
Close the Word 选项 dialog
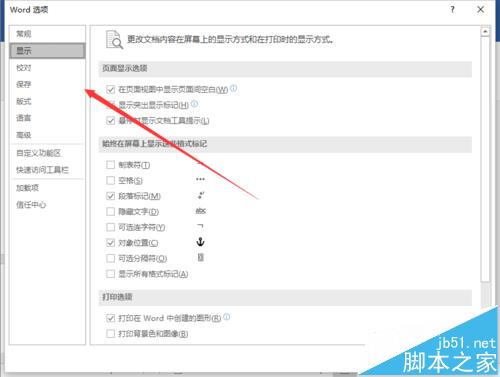point(480,10)
